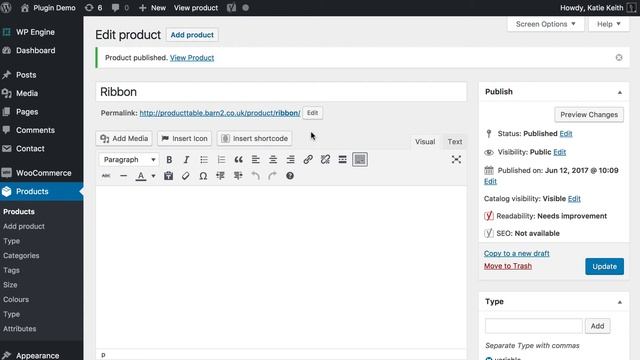Image resolution: width=640 pixels, height=360 pixels.
Task: Undo last edit
Action: 256,176
